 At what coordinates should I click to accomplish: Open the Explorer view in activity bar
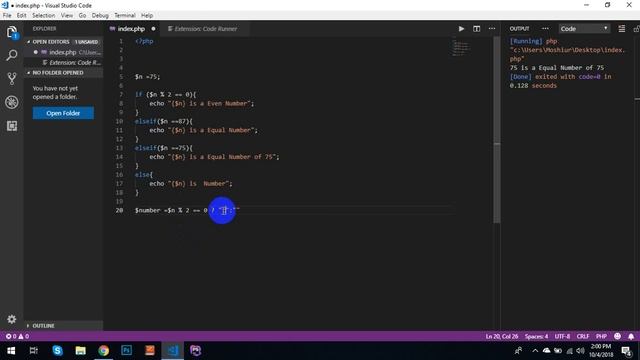click(12, 32)
